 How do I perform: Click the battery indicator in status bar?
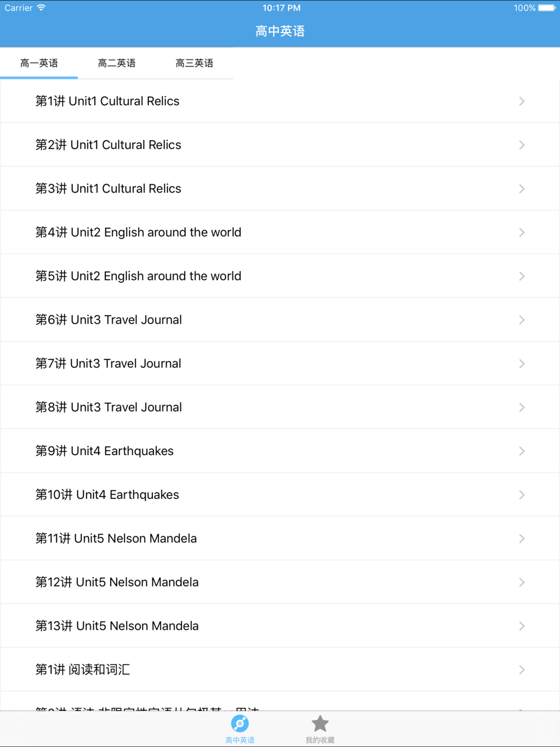pos(547,8)
